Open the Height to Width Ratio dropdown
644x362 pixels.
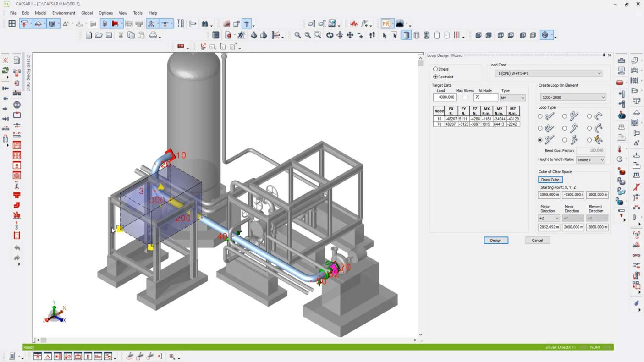590,160
